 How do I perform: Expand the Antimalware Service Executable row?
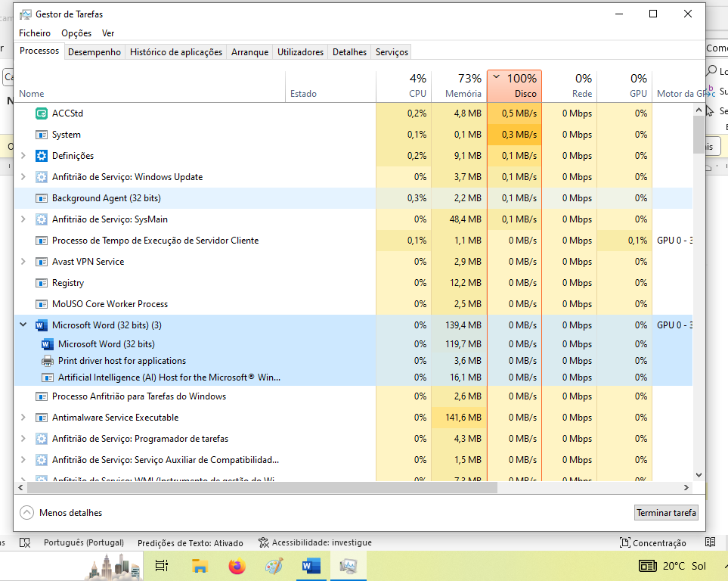click(23, 418)
